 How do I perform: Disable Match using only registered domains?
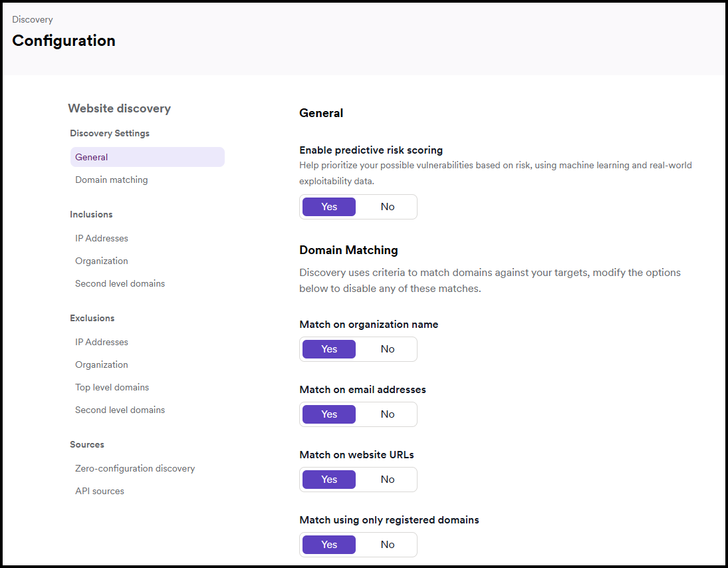388,545
